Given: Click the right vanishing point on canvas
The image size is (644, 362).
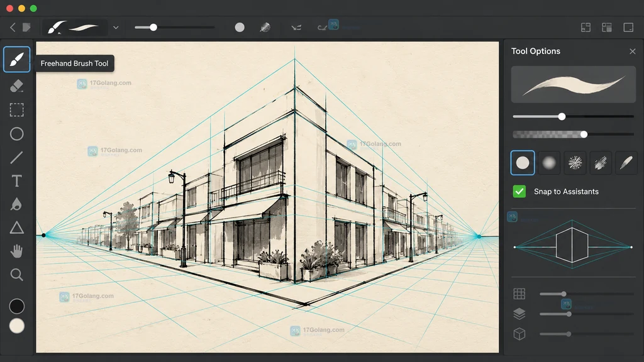Looking at the screenshot, I should pos(479,236).
